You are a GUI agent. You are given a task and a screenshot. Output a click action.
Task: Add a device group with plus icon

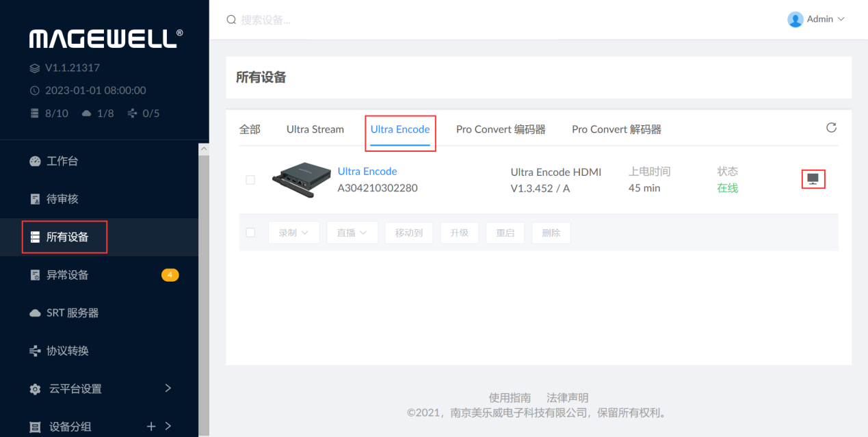[151, 427]
